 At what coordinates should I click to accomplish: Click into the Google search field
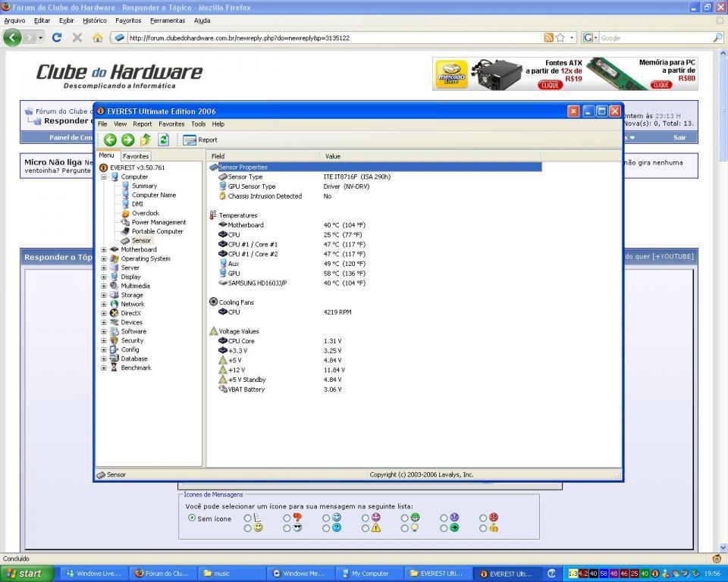click(x=655, y=38)
